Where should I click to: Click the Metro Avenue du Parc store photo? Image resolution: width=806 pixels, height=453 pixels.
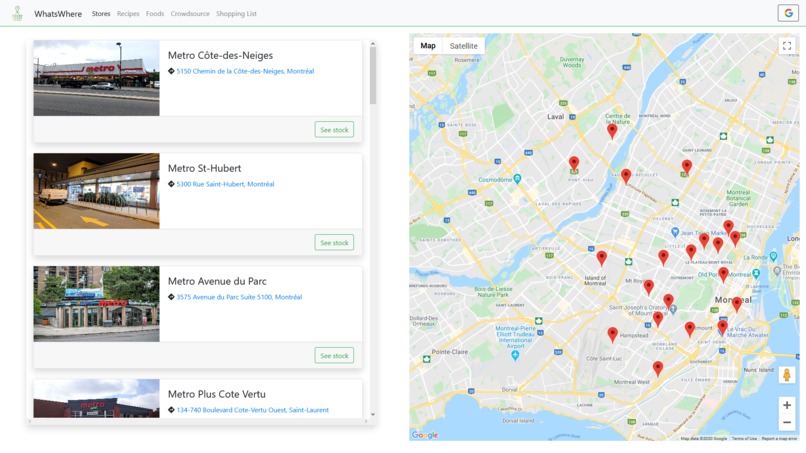pos(97,304)
